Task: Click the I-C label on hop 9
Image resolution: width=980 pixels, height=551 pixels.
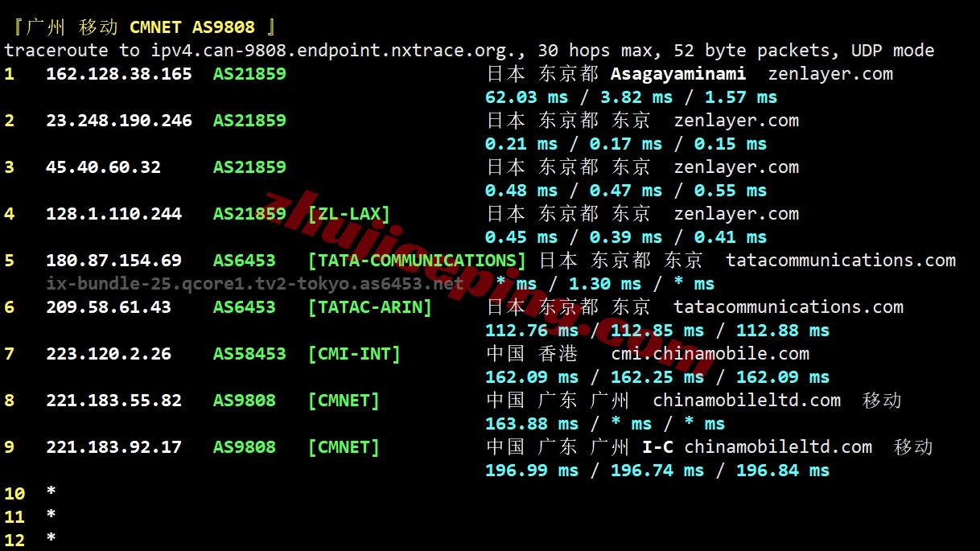Action: [x=657, y=447]
